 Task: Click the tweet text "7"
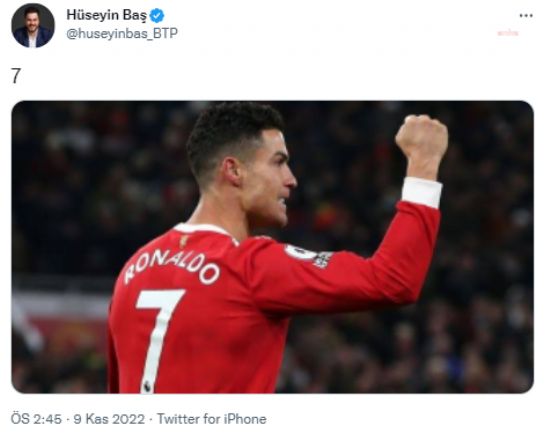(x=16, y=76)
